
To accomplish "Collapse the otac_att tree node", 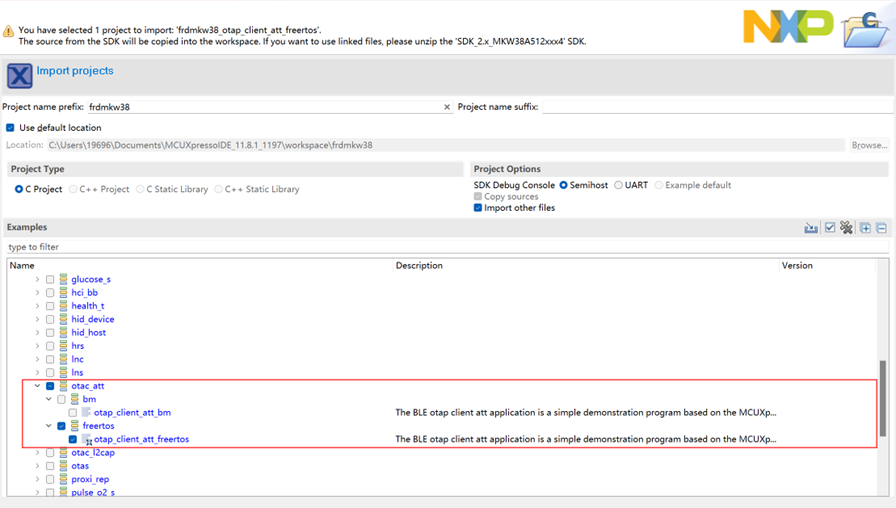I will [x=38, y=386].
